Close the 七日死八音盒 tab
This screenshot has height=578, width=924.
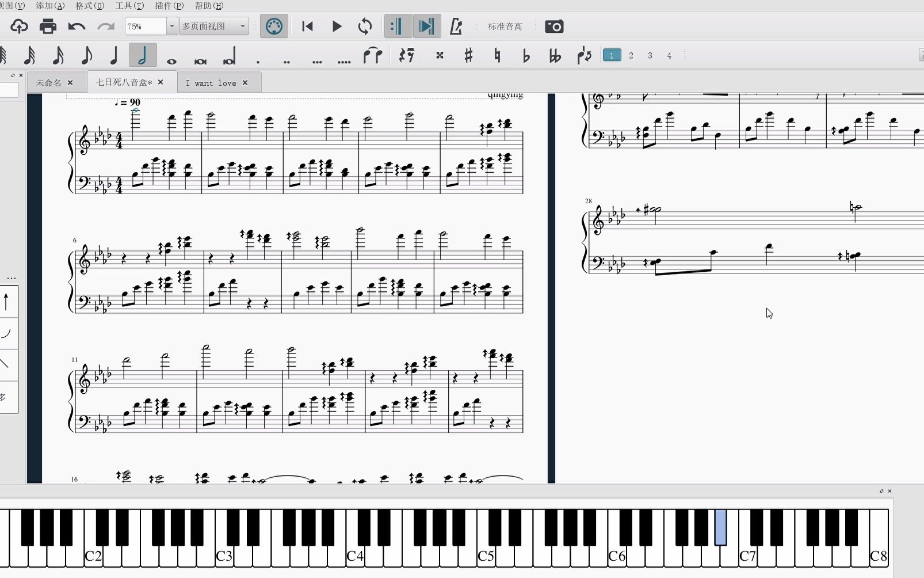[161, 82]
